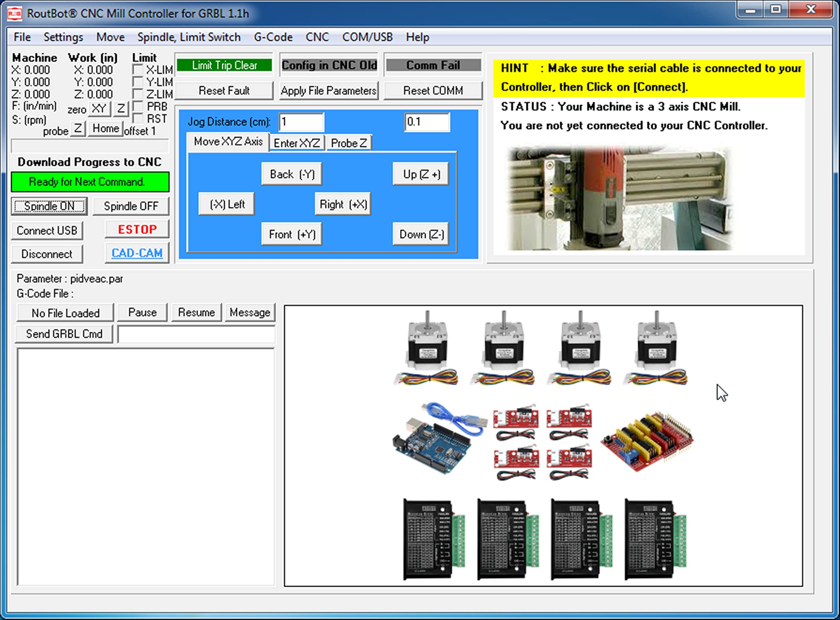Image resolution: width=840 pixels, height=620 pixels.
Task: Jog with the Down (Z-) button
Action: click(421, 234)
